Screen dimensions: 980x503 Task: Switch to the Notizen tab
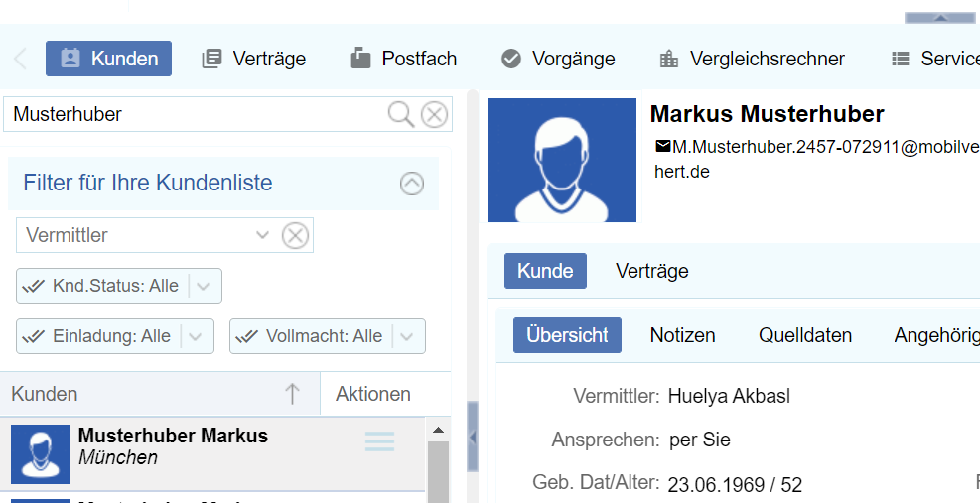pyautogui.click(x=682, y=335)
